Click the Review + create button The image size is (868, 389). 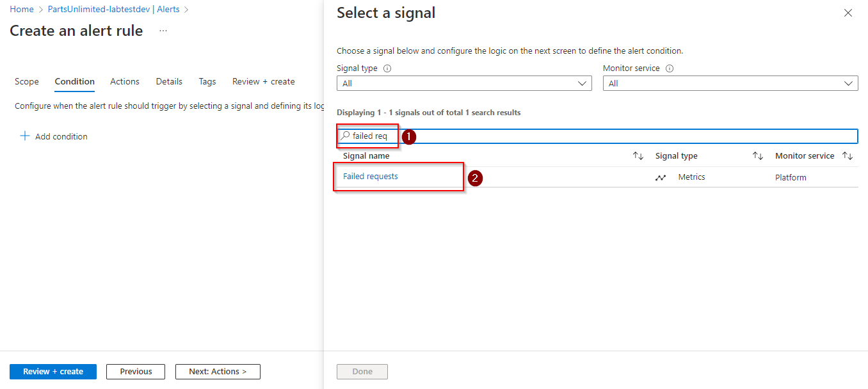[53, 372]
